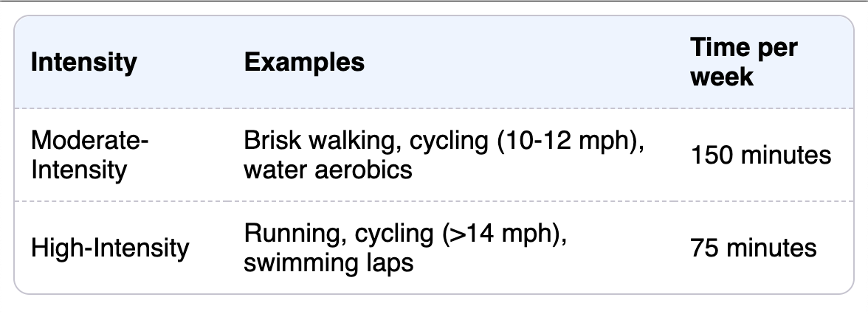This screenshot has width=868, height=314.
Task: Click the "High-Intensity" table cell
Action: tap(109, 248)
